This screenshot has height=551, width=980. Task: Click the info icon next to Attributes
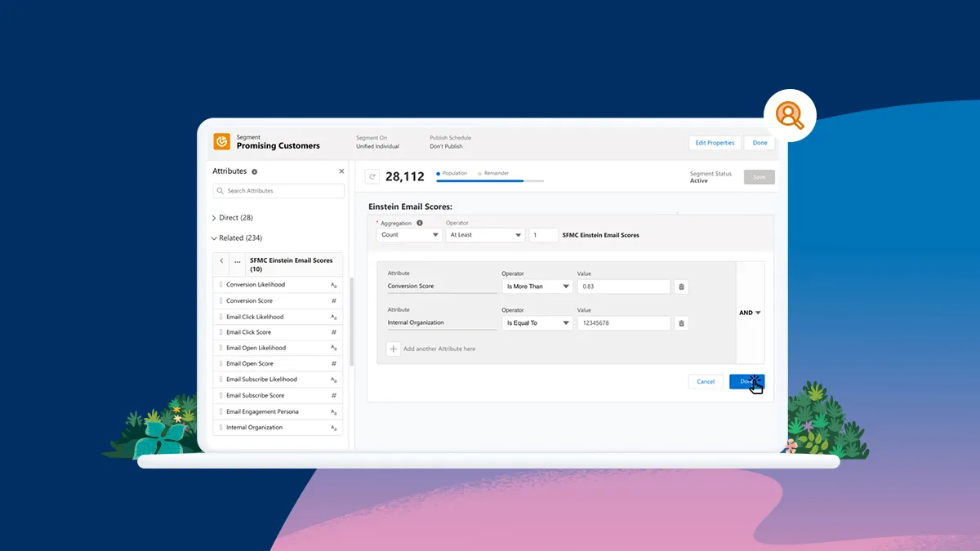254,171
